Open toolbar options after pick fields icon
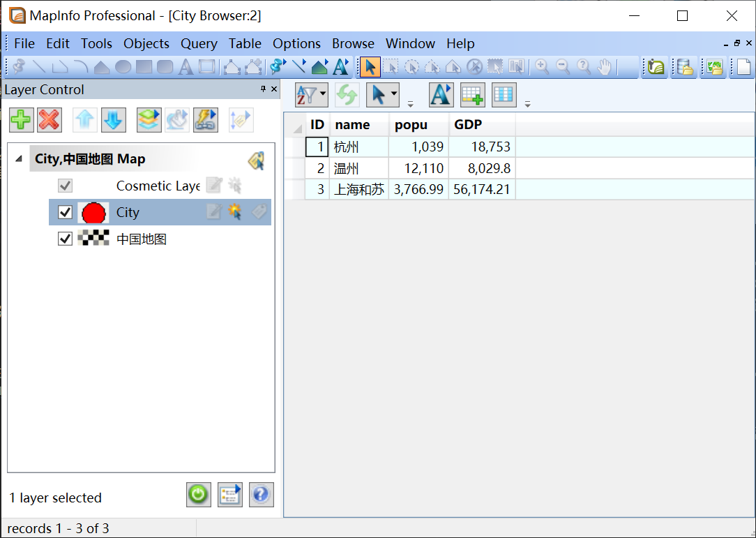This screenshot has width=756, height=538. point(527,104)
